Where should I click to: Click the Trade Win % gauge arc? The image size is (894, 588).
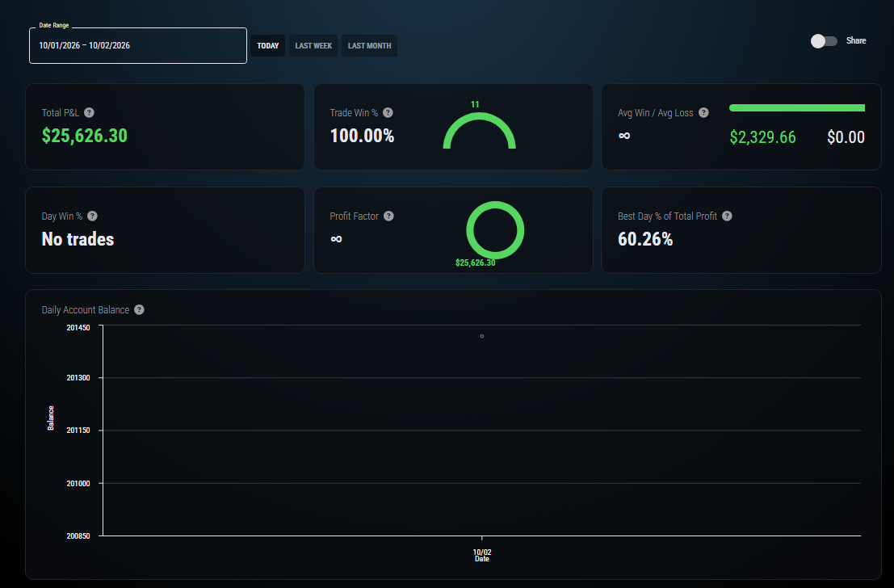point(480,131)
